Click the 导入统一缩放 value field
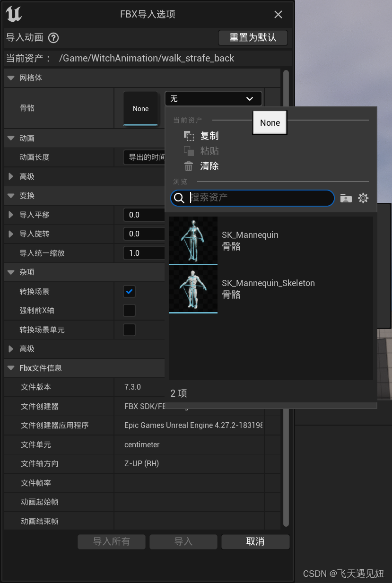The height and width of the screenshot is (583, 392). (144, 253)
